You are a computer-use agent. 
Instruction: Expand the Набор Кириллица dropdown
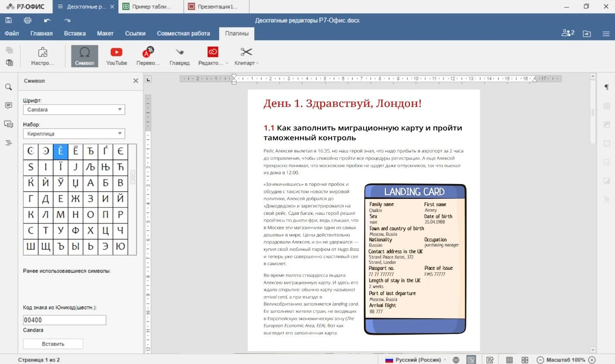tap(120, 134)
